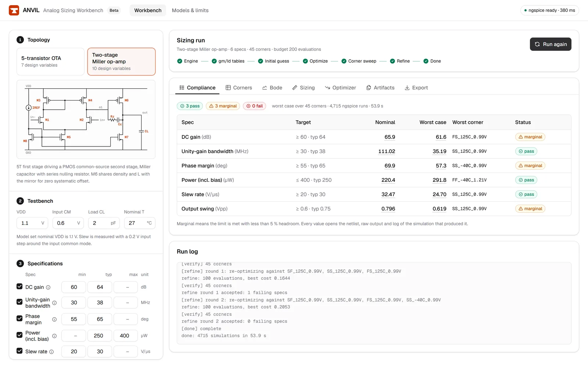Switch to the Corners tab
Screen dimensions: 588x368
point(239,88)
